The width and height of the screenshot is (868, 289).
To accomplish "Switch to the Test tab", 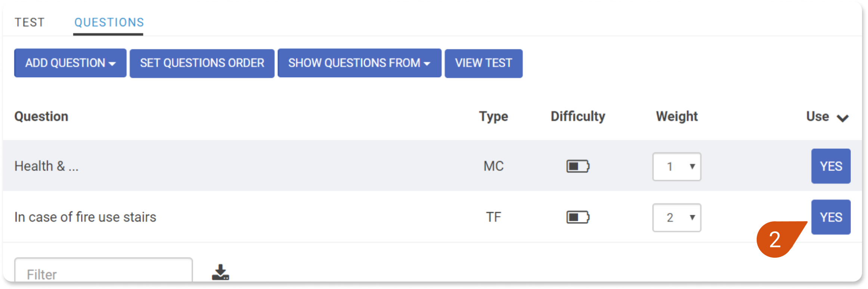I will coord(30,22).
